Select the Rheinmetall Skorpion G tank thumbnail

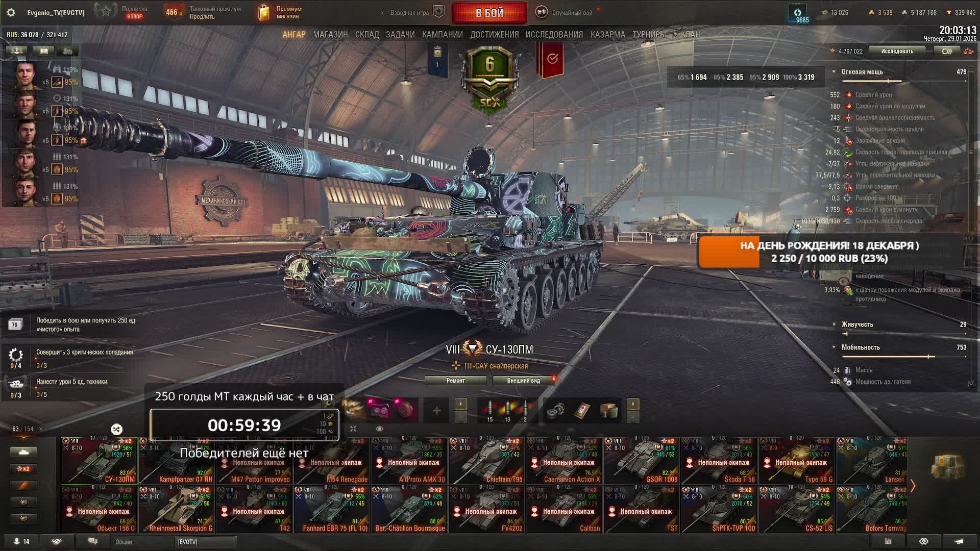[177, 509]
